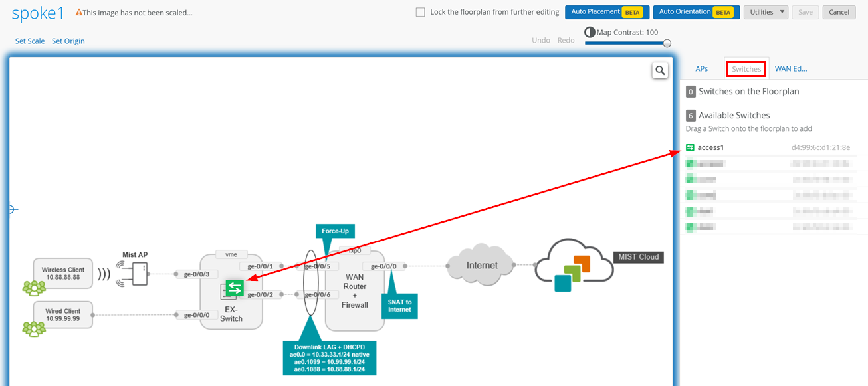Click the MAC address d4:99:6c:d1:21:8e

tap(820, 147)
